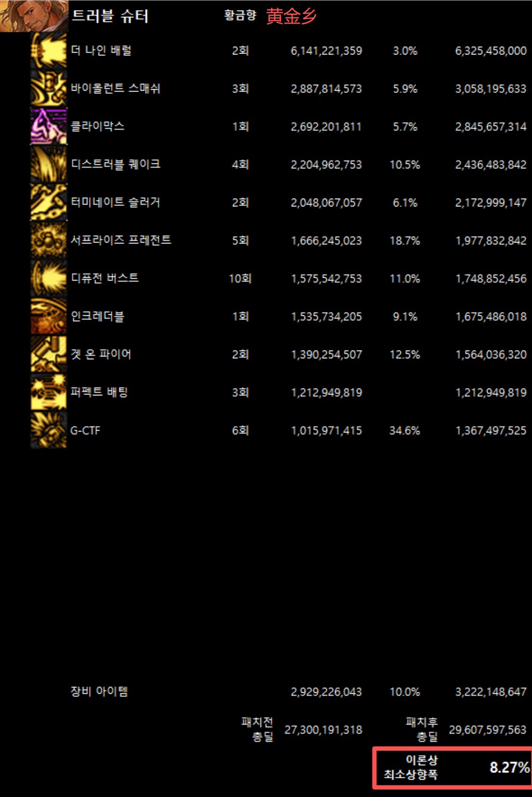Select the 바이올런트 스매쉬 skill icon
Image resolution: width=532 pixels, height=797 pixels.
coord(49,89)
